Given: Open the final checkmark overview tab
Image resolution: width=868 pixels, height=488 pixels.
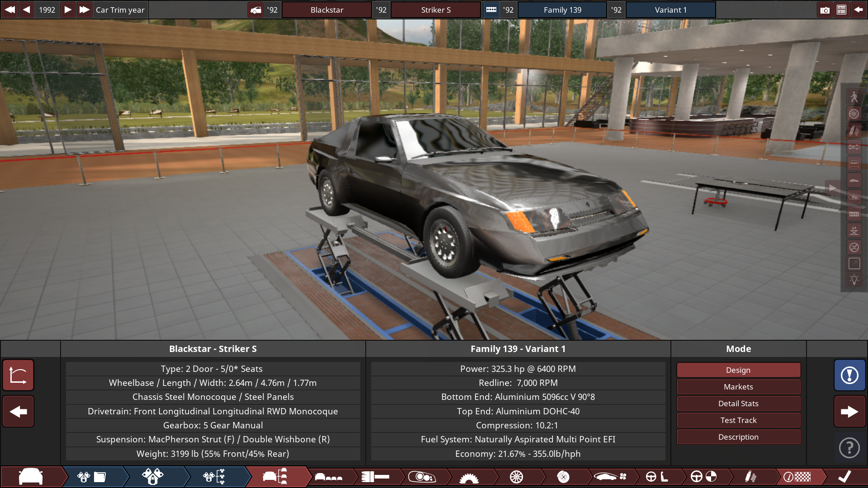Looking at the screenshot, I should [844, 477].
